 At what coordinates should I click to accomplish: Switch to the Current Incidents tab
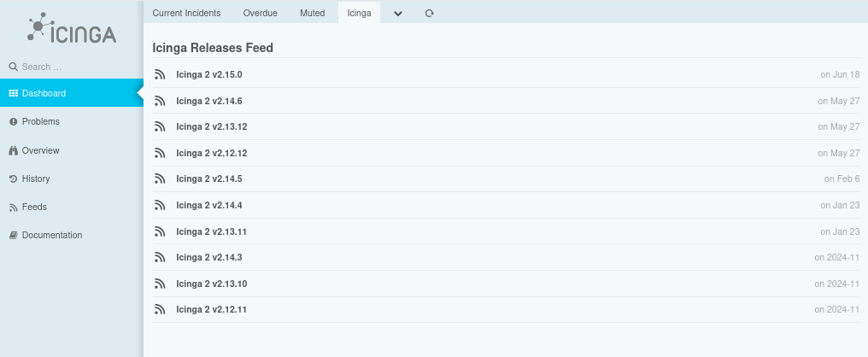[x=186, y=13]
